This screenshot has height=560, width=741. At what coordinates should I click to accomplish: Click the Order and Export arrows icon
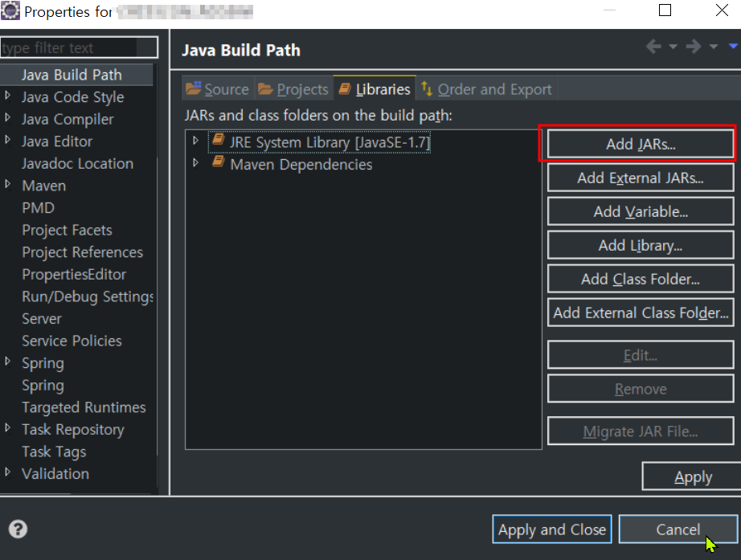tap(427, 88)
